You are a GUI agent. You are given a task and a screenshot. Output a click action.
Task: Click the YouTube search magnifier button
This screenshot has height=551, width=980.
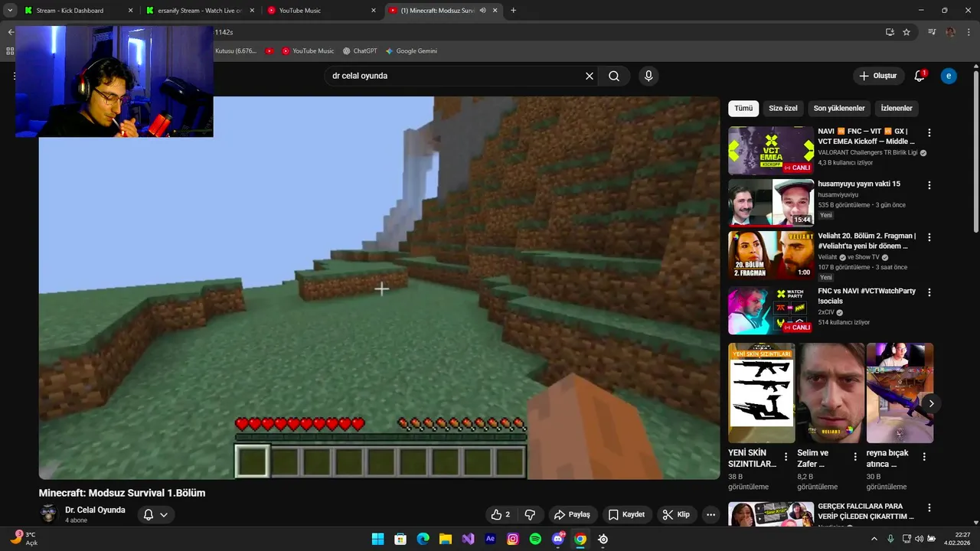pos(614,76)
